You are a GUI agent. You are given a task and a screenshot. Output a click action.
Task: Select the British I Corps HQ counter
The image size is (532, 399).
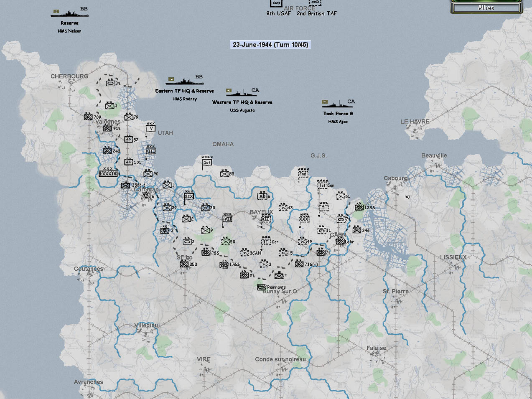tap(323, 207)
